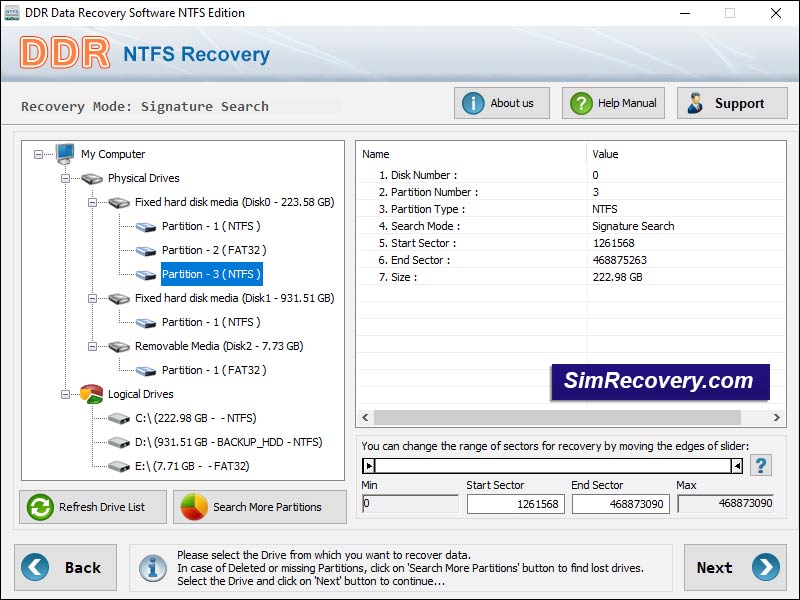Click the Logical Drives pie chart icon
Image resolution: width=800 pixels, height=600 pixels.
pos(92,394)
